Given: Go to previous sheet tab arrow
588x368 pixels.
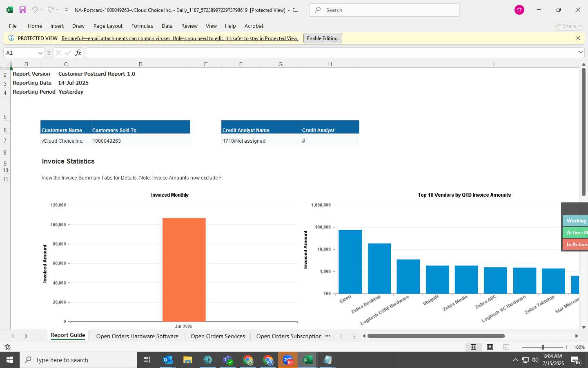Looking at the screenshot, I should coord(13,336).
